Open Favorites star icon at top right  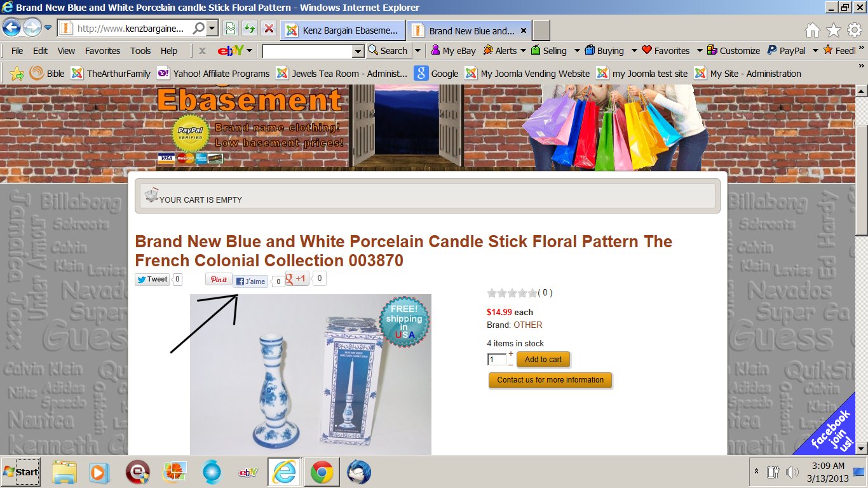coord(834,30)
